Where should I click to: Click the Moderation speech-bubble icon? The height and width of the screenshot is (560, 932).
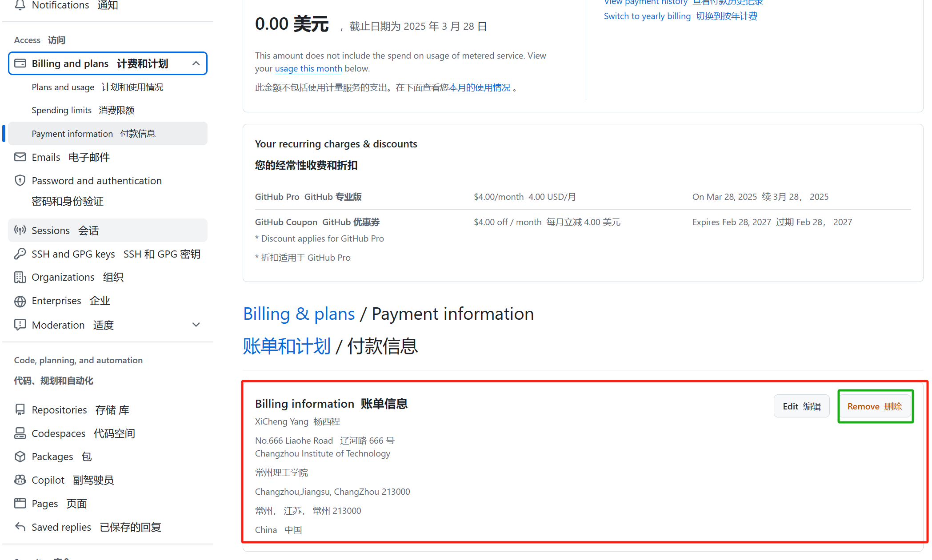(20, 325)
